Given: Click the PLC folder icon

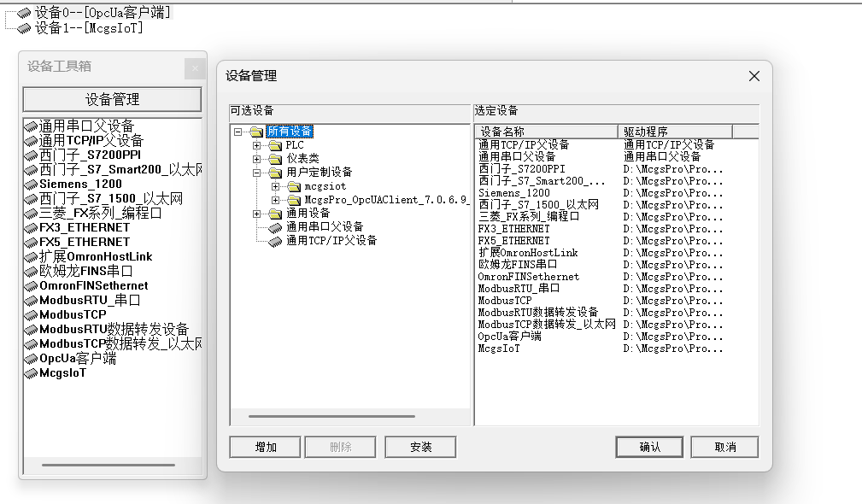Looking at the screenshot, I should 275,146.
